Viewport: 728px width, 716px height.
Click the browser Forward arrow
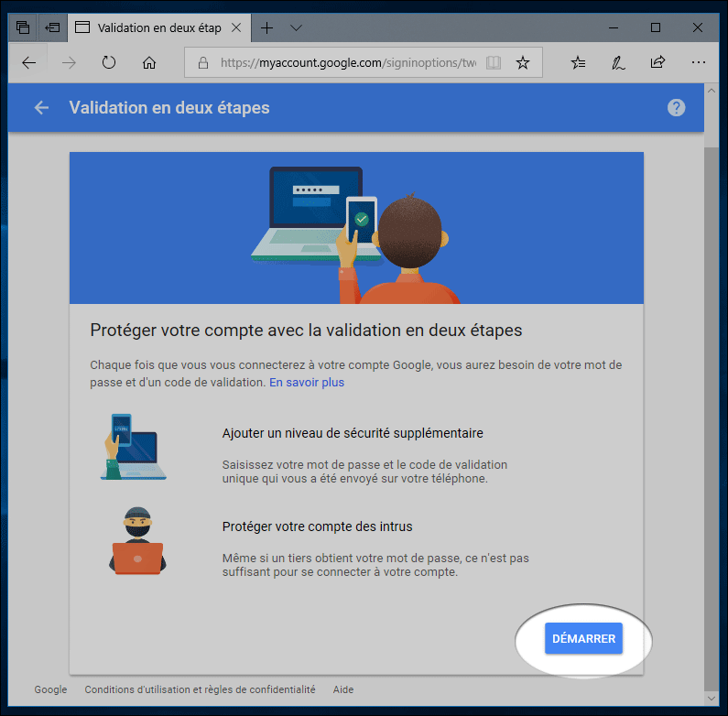click(69, 62)
